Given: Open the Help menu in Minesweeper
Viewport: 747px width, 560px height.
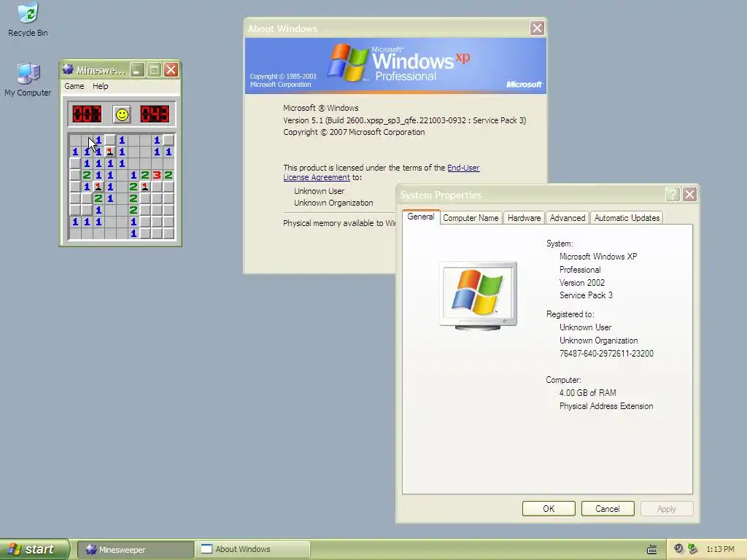Looking at the screenshot, I should click(100, 86).
